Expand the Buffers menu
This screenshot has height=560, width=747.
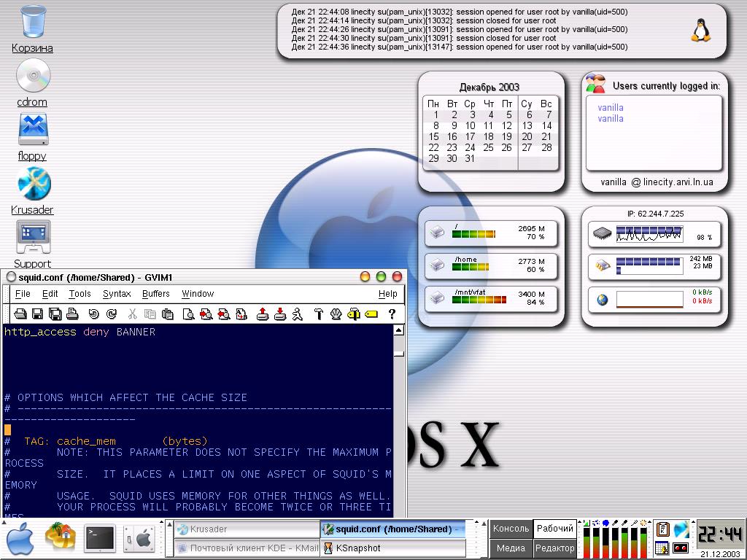(x=155, y=294)
